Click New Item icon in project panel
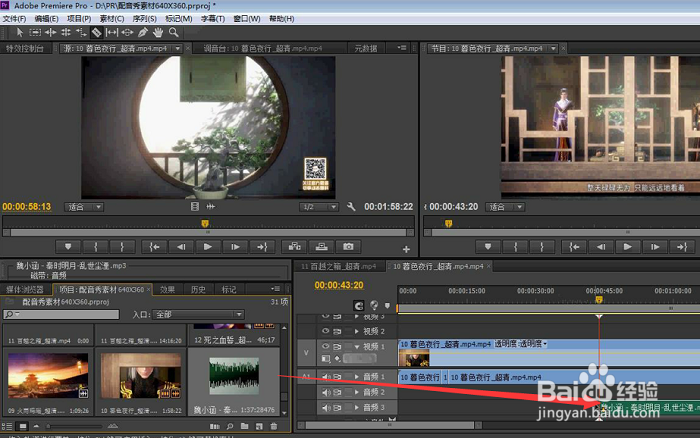The width and height of the screenshot is (700, 438). pos(259,426)
